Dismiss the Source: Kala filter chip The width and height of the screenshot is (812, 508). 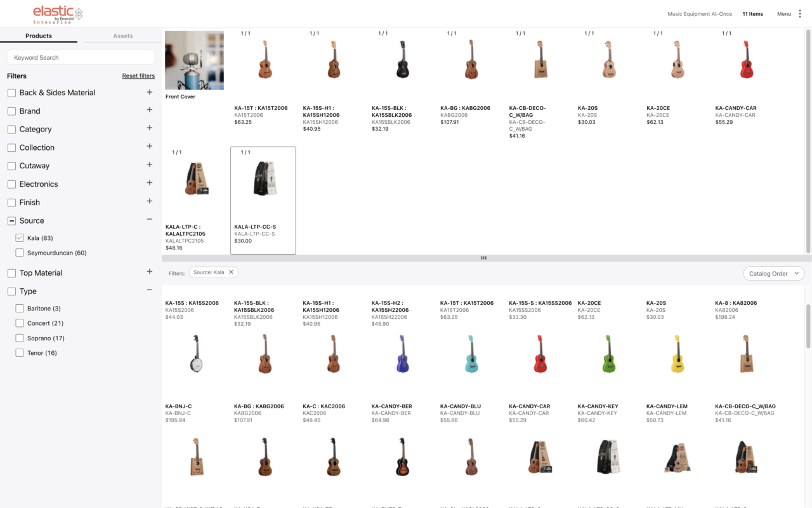pos(231,272)
